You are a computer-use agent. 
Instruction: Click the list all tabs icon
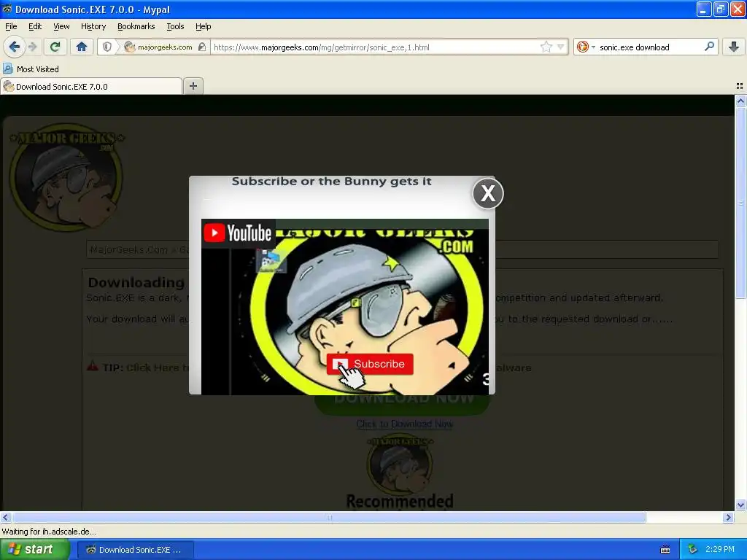[x=740, y=86]
